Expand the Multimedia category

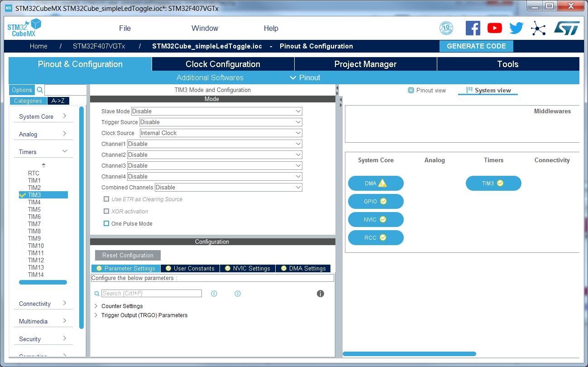pos(43,321)
